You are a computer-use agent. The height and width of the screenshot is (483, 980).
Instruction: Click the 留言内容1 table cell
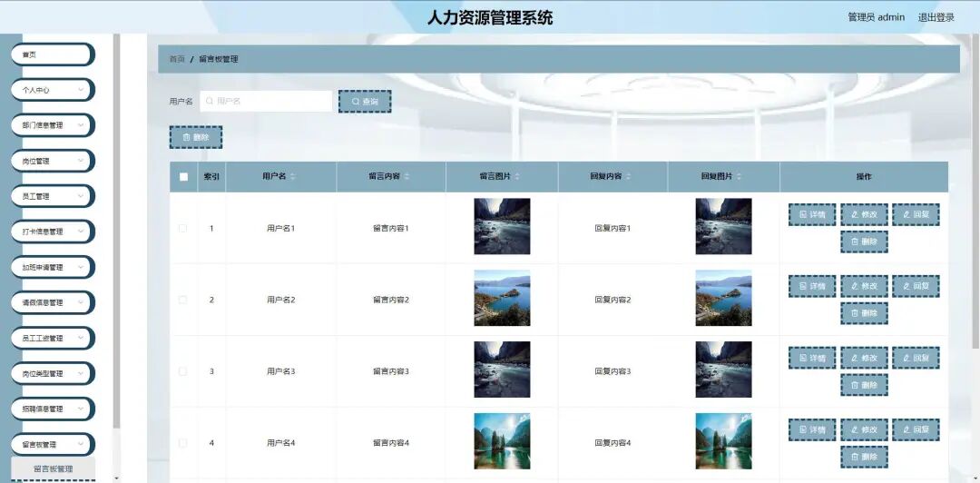[x=390, y=229]
